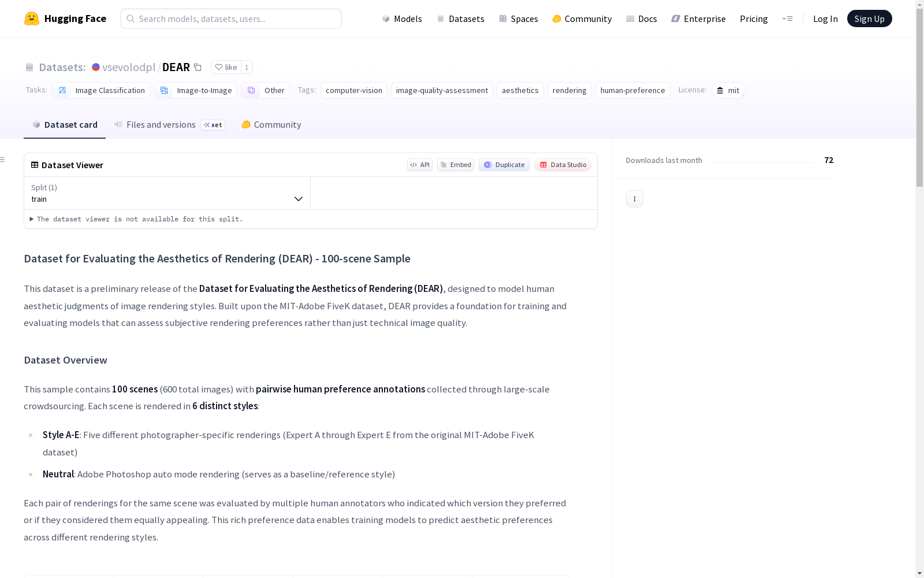Viewport: 924px width, 578px height.
Task: Click the DEAR dataset name link
Action: [x=176, y=67]
